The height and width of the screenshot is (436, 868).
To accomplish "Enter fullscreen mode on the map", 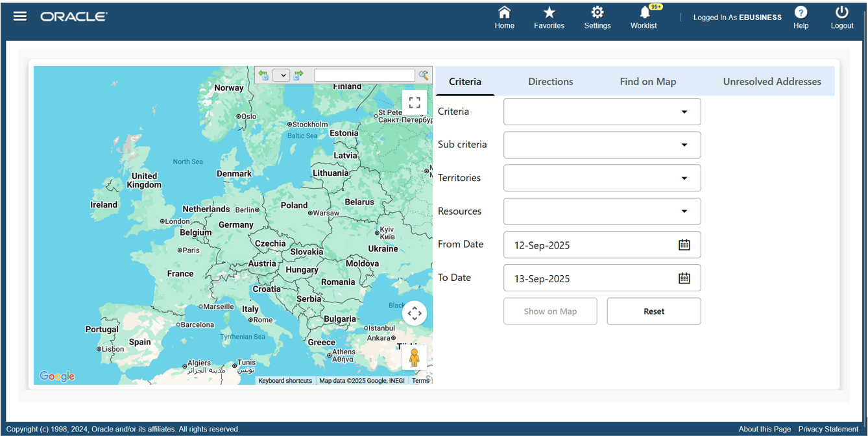I will click(x=415, y=102).
